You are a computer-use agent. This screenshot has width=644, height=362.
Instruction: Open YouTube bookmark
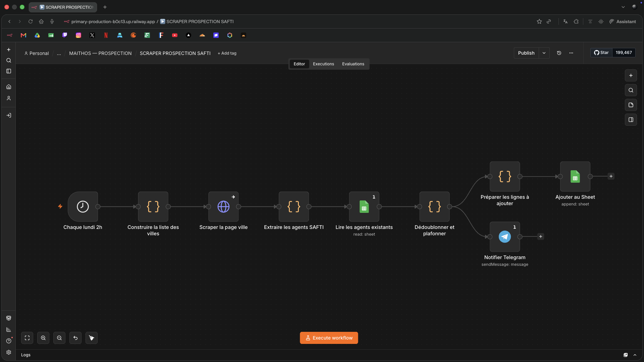(x=175, y=35)
